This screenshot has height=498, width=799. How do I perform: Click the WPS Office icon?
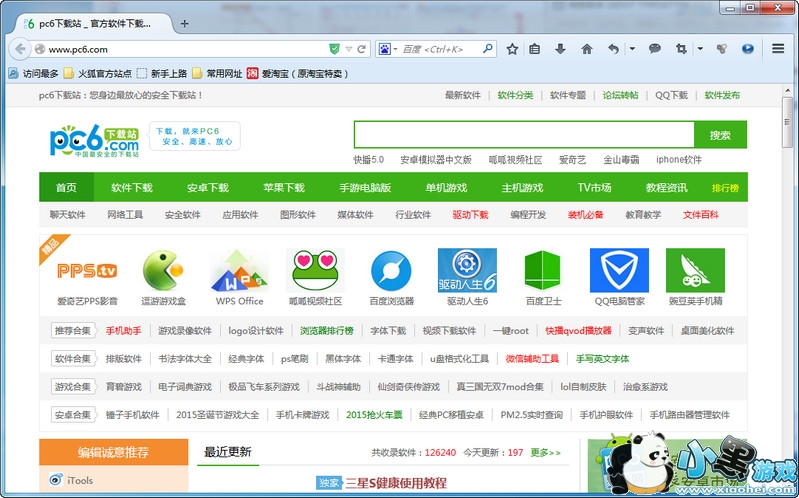click(239, 270)
